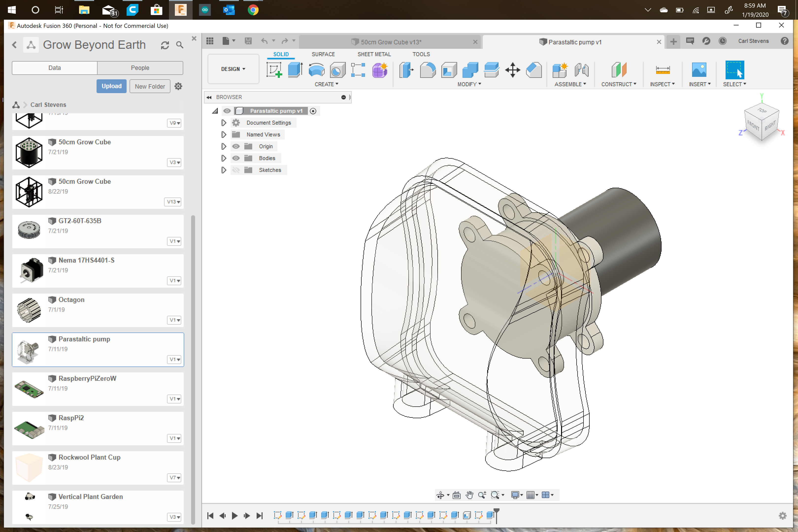798x532 pixels.
Task: Create a New Folder in the data panel
Action: pyautogui.click(x=150, y=86)
